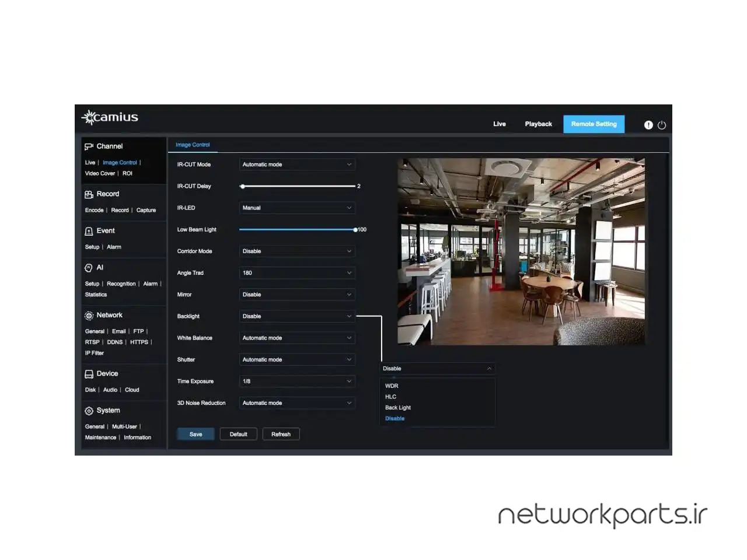Screen dimensions: 747x560
Task: Click the Default button
Action: coord(238,435)
